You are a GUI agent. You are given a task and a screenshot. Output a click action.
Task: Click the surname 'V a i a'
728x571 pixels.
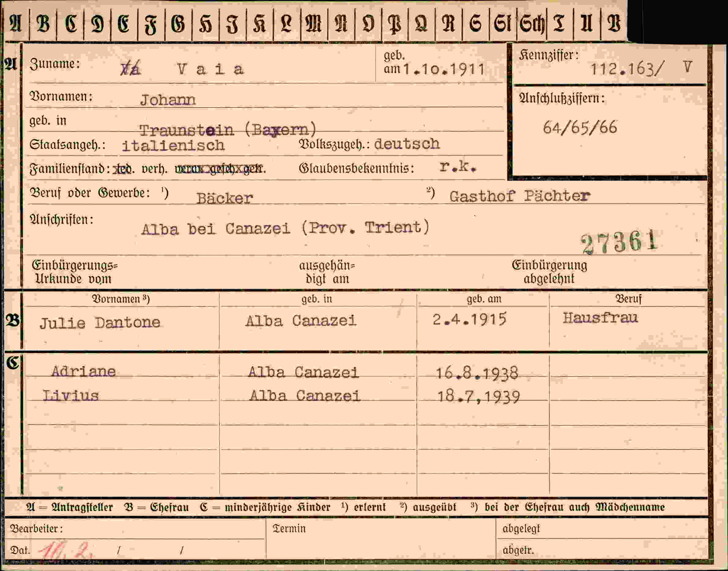tap(211, 69)
